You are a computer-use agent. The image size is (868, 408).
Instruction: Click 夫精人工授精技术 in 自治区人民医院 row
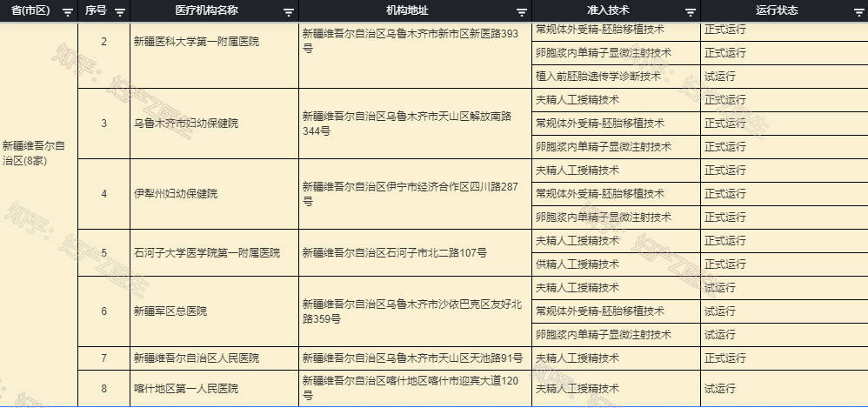click(x=616, y=358)
